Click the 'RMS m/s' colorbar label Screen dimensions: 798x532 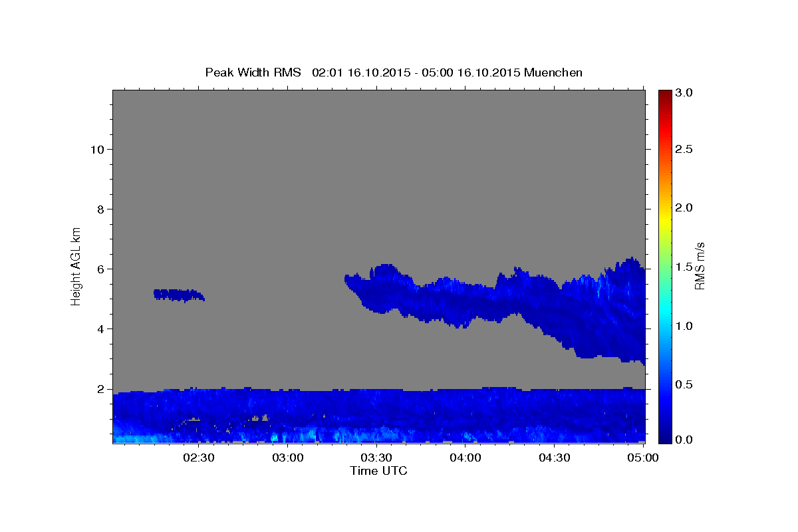700,266
